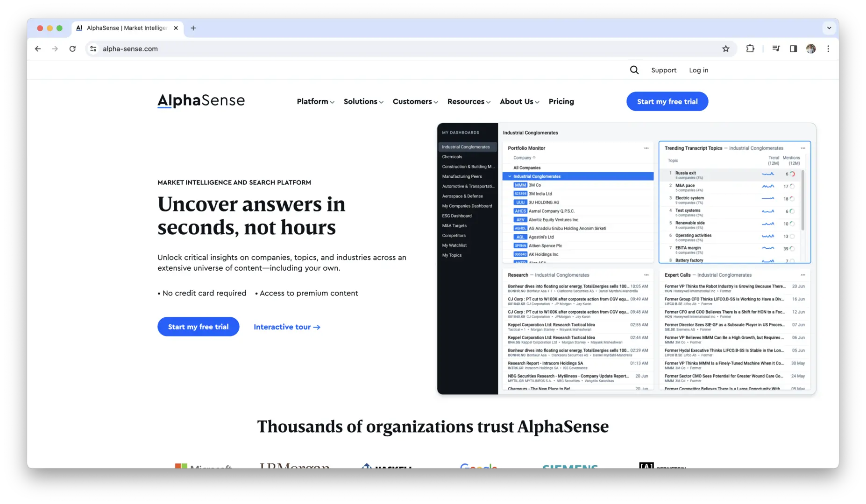The image size is (866, 504).
Task: Click the AlphaSense logo
Action: 201,101
